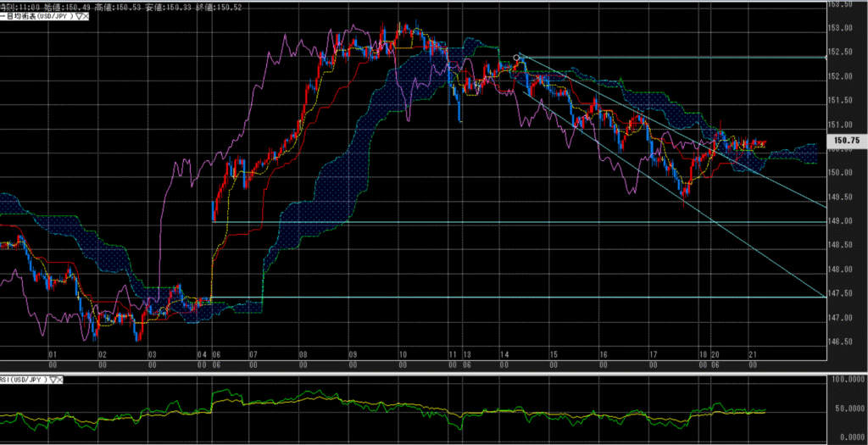The height and width of the screenshot is (445, 868).
Task: Click the date label 21 on time axis
Action: 753,354
